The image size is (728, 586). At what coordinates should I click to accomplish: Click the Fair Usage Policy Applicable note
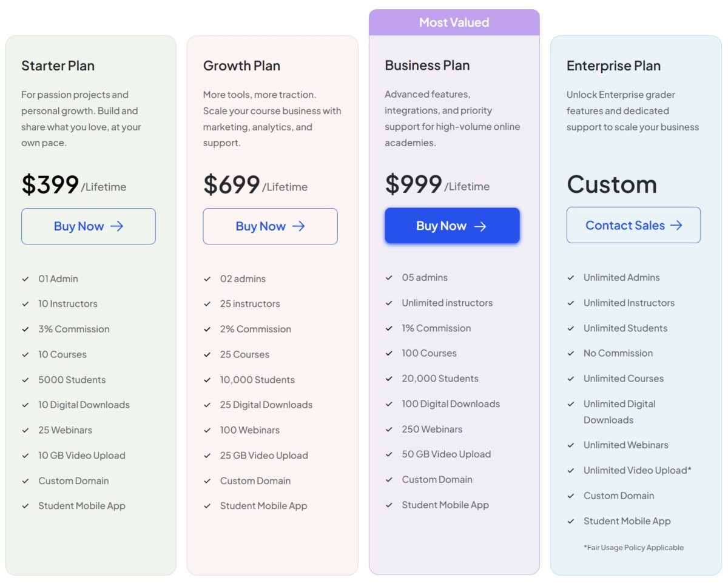tap(633, 547)
